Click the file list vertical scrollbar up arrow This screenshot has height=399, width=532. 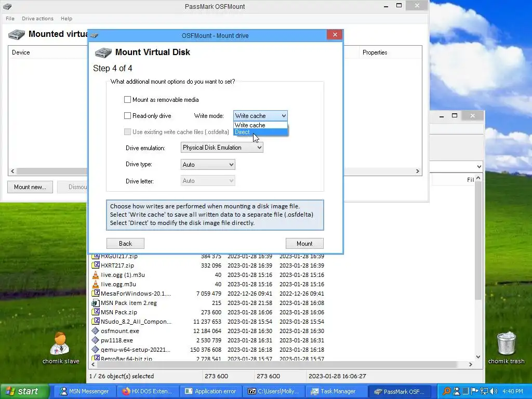(x=478, y=178)
